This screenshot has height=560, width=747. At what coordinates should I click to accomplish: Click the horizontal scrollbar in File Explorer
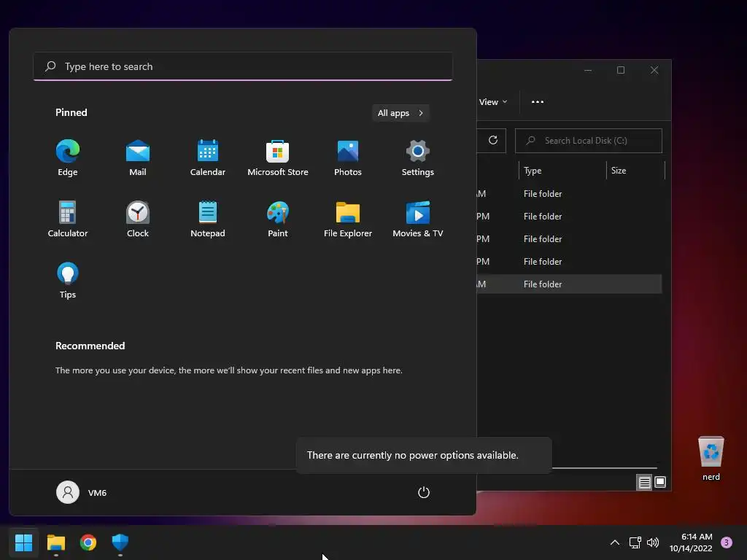tap(604, 468)
